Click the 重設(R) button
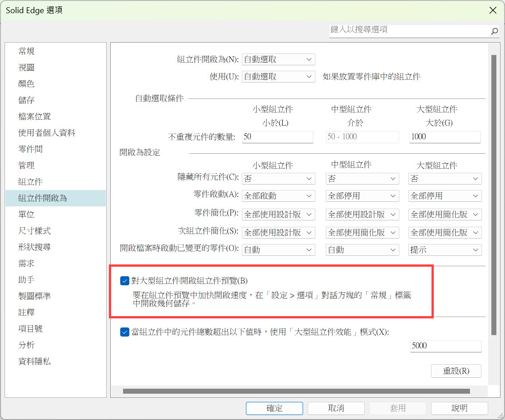Image resolution: width=505 pixels, height=420 pixels. click(456, 371)
